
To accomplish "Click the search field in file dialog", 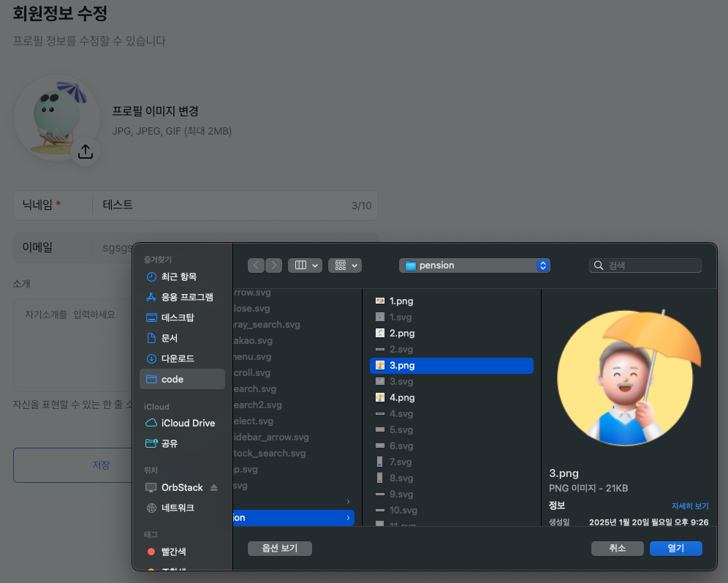I will coord(645,266).
